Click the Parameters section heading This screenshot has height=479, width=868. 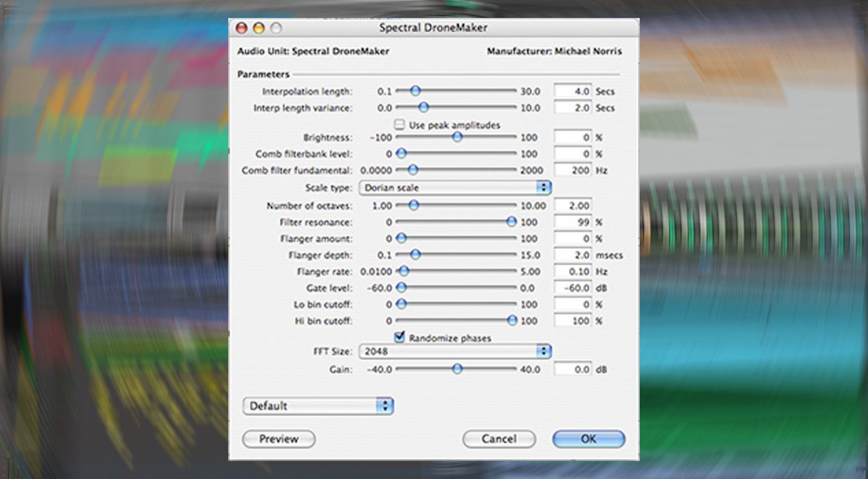(x=263, y=74)
